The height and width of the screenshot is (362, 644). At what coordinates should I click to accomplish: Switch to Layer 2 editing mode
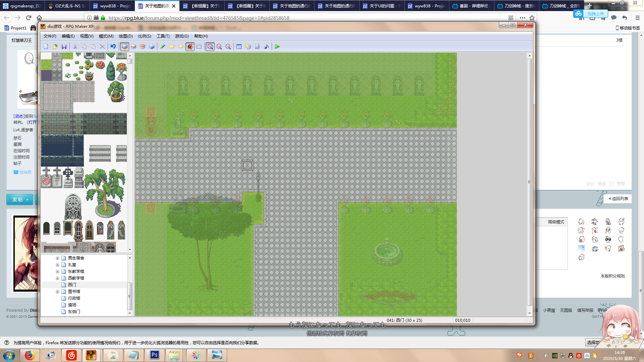tap(133, 47)
